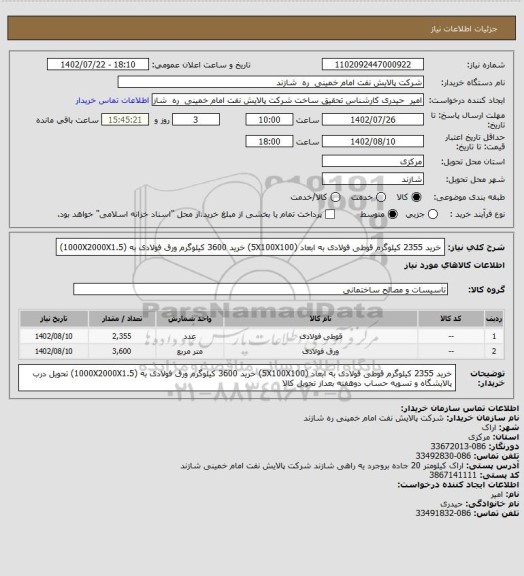Choose the جزیی purchase type radio
This screenshot has width=524, height=576.
click(433, 214)
